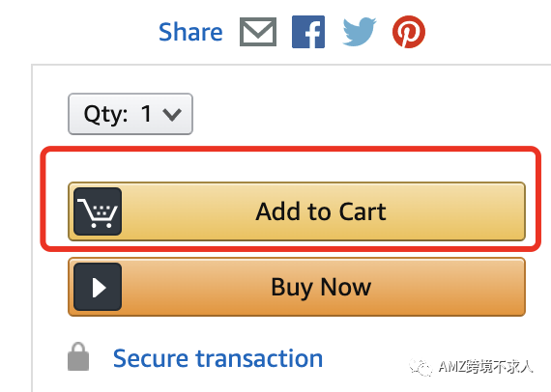Click the shopping cart icon on Add to Cart
Viewport: 551px width, 392px height.
coord(98,211)
